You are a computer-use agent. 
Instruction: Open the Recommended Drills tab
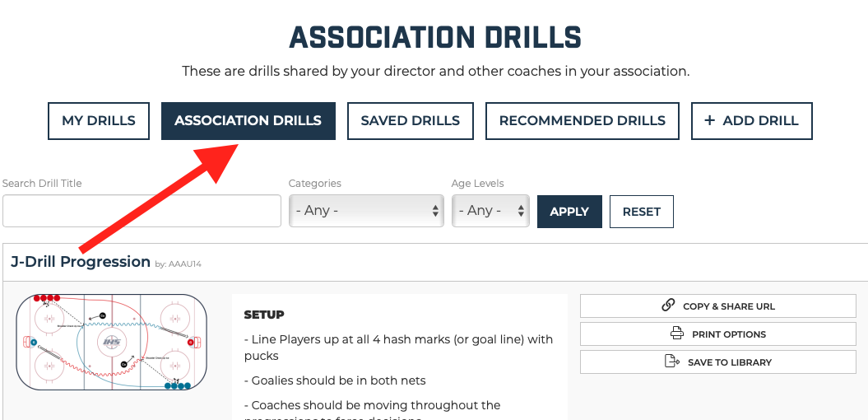tap(583, 121)
